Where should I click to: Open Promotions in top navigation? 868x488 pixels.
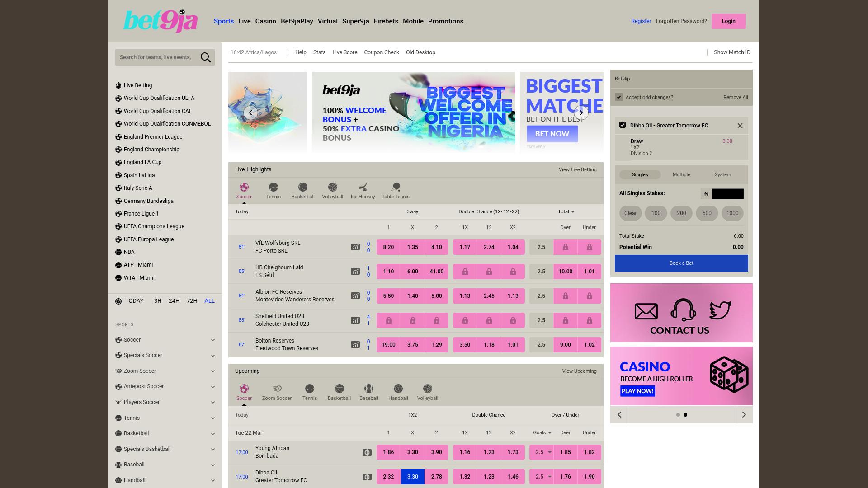pos(446,21)
